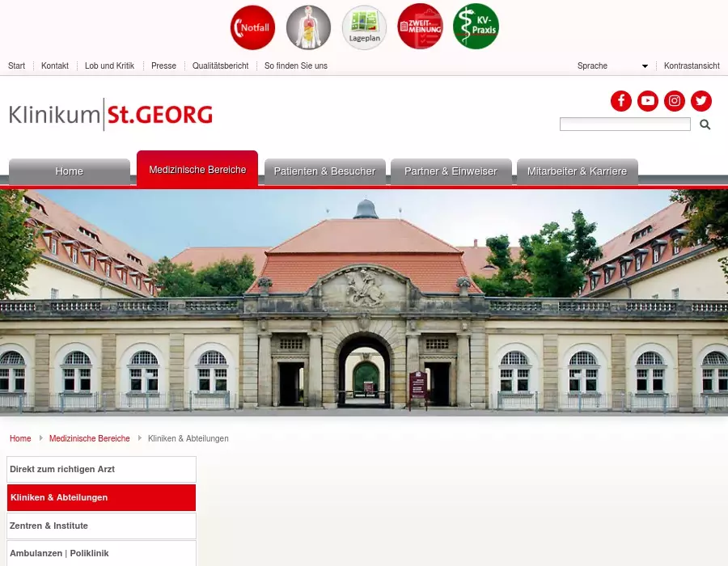Click the magnifying glass search icon

tap(705, 125)
